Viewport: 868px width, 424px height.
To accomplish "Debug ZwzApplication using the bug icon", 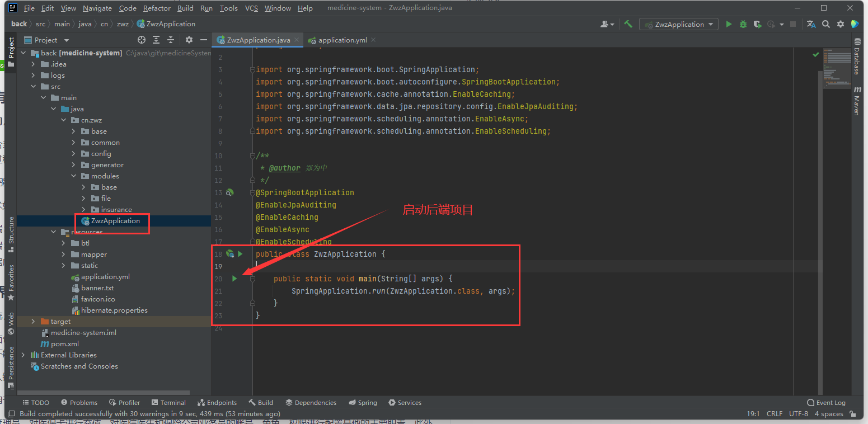I will pos(743,24).
